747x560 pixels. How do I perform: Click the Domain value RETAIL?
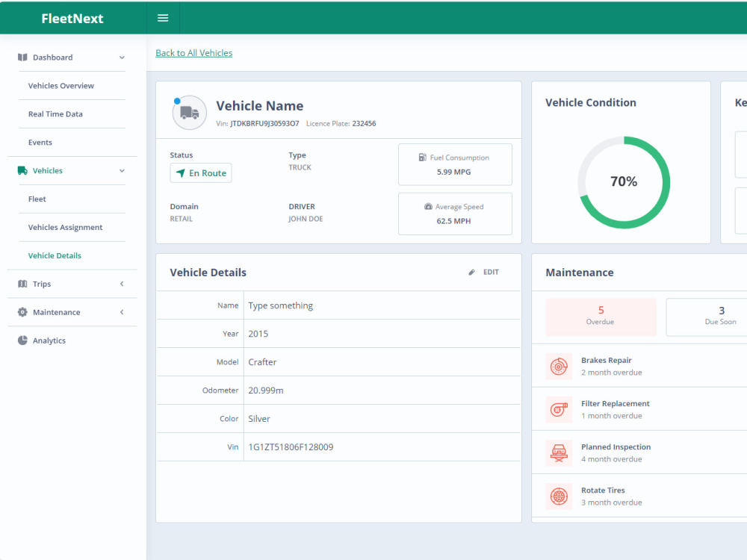click(x=182, y=219)
